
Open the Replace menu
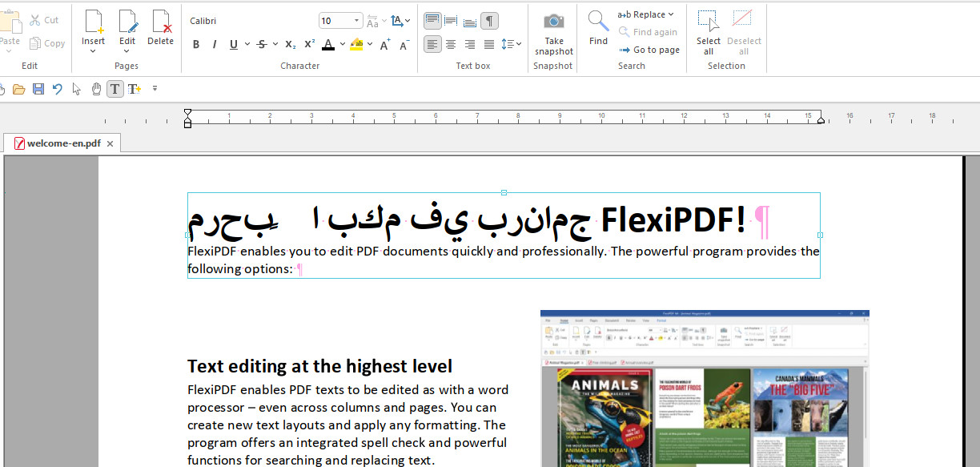click(x=645, y=14)
